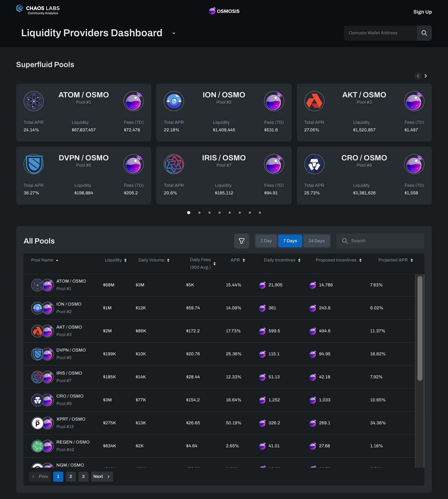Click the 34.36% Projected APR value

(x=378, y=423)
